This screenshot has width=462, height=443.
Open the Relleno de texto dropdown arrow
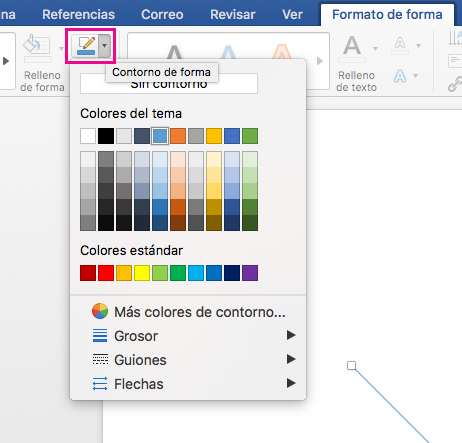pyautogui.click(x=375, y=49)
